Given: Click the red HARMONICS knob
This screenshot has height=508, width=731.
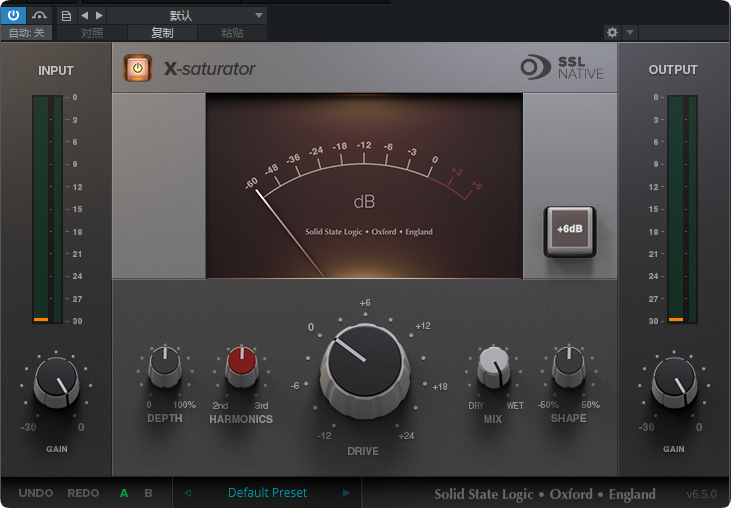Looking at the screenshot, I should 241,367.
